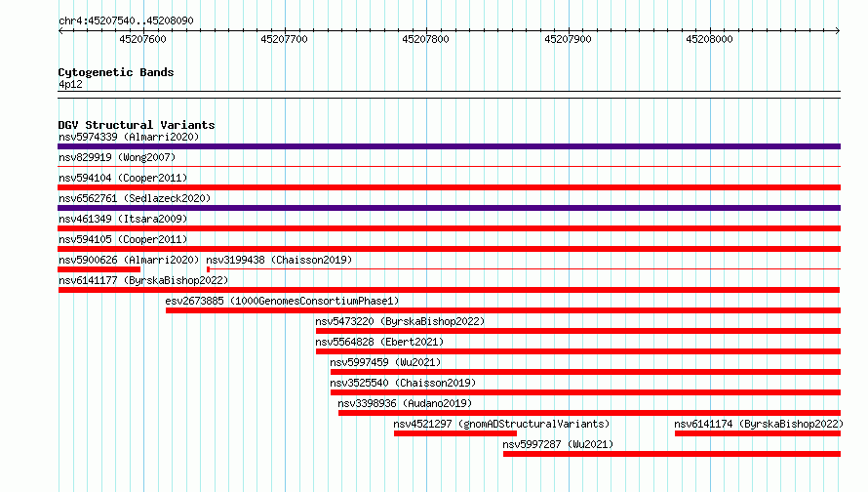Click the ruler's left arrowhead
The height and width of the screenshot is (492, 868).
(x=60, y=31)
